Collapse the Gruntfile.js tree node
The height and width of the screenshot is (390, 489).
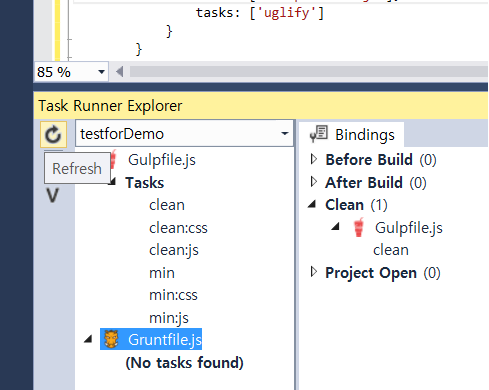tap(88, 339)
